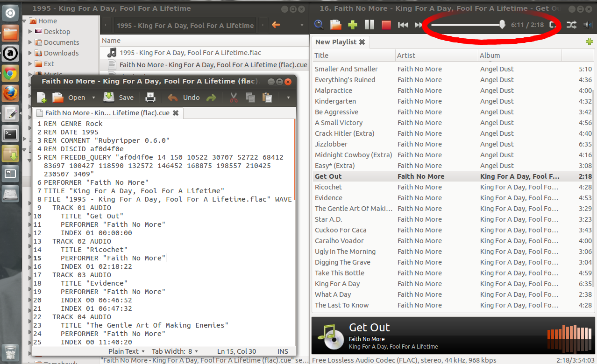
Task: Add a new playlist tab with the green plus
Action: [590, 42]
